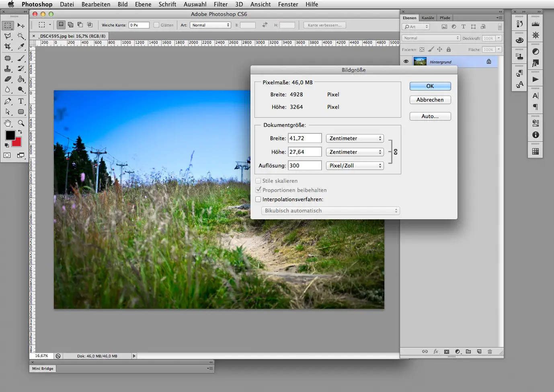The height and width of the screenshot is (392, 554).
Task: Check Interpolationsverfahren option
Action: 258,199
